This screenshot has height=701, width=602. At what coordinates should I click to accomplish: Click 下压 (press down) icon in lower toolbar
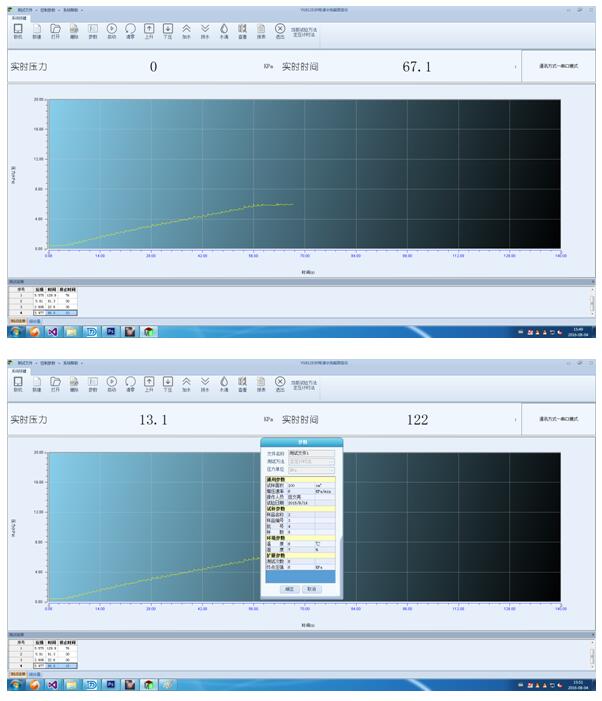[168, 383]
